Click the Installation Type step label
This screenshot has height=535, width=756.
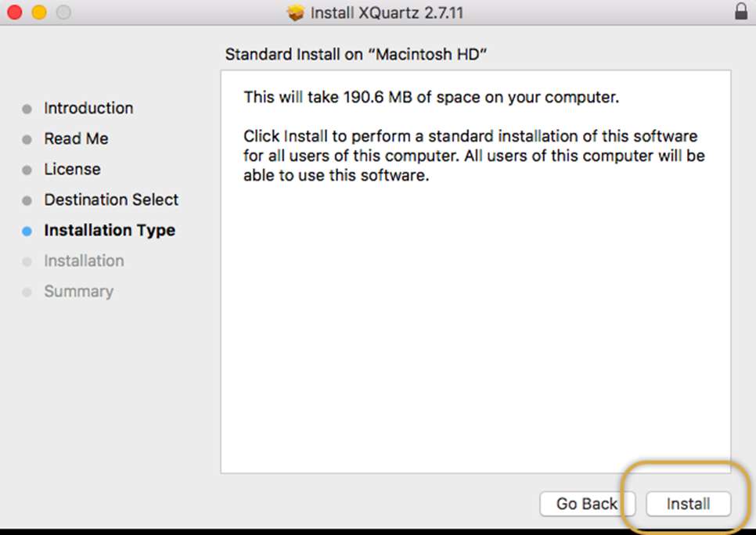tap(110, 230)
